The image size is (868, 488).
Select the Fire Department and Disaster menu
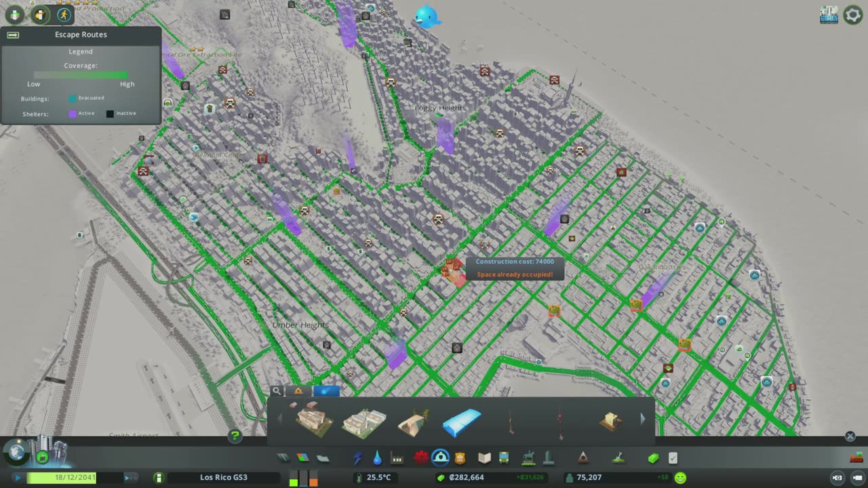coord(440,458)
